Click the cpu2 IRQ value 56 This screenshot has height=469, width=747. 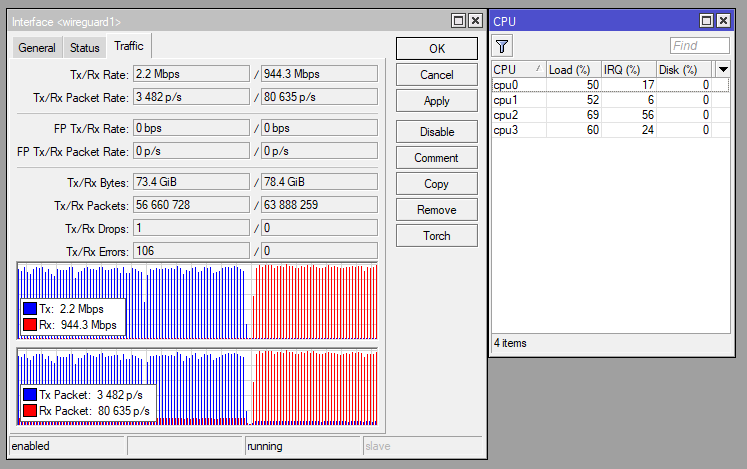(x=648, y=115)
